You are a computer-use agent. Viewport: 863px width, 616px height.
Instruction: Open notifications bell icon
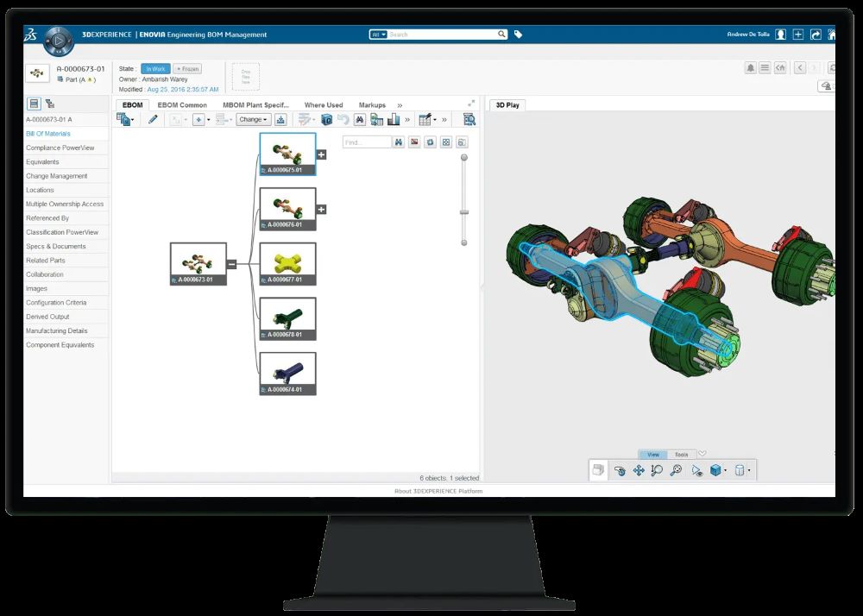750,67
